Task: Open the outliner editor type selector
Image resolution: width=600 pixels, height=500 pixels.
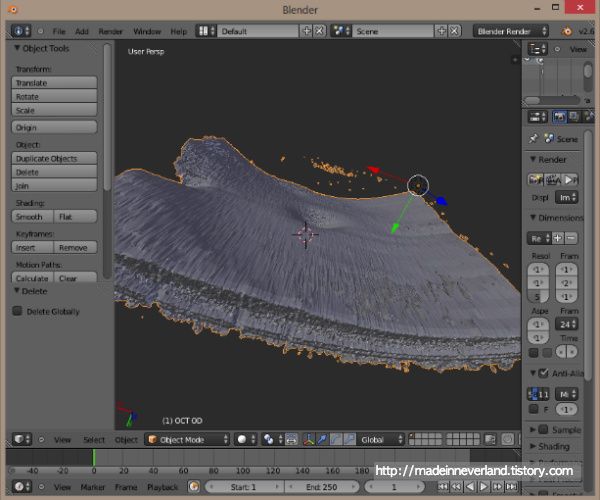Action: (538, 49)
